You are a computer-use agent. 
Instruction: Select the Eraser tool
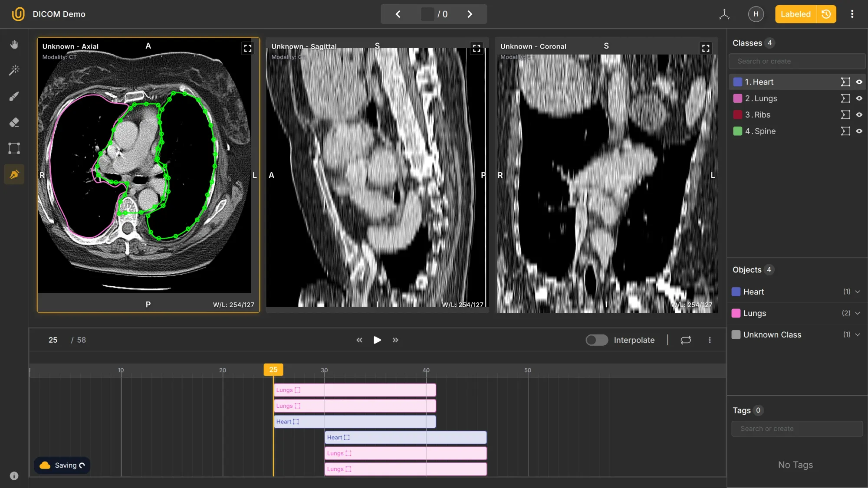coord(14,122)
